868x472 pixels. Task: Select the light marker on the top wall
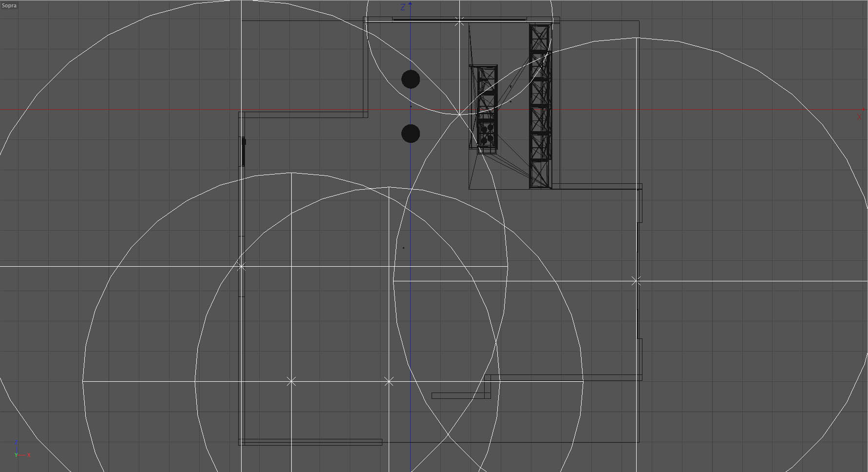coord(459,21)
